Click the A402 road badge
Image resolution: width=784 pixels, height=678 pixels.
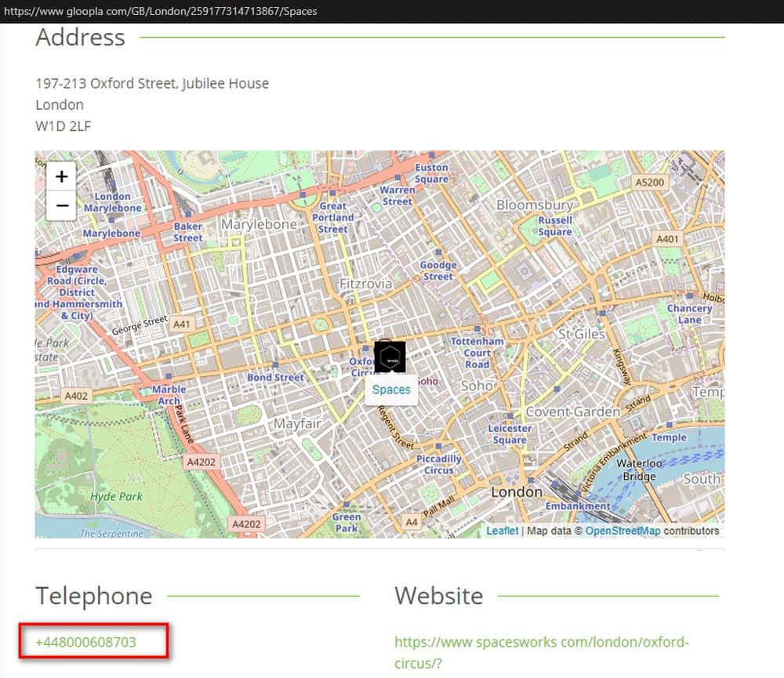click(76, 396)
